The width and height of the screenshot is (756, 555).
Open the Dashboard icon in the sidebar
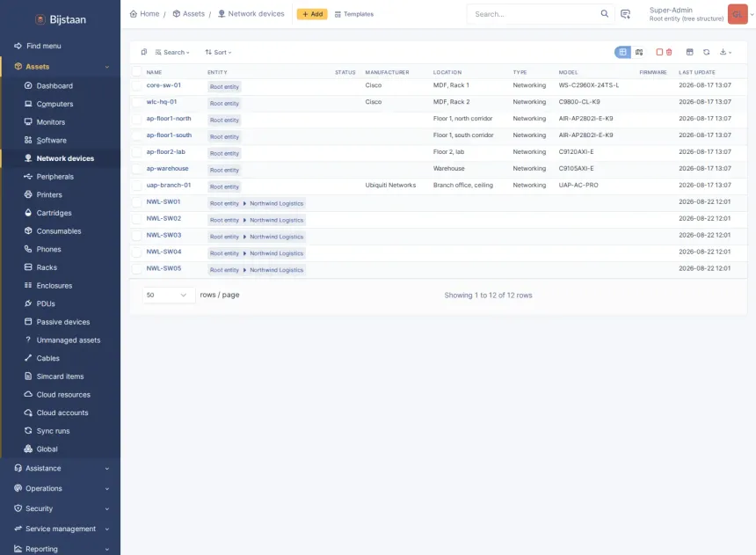[x=28, y=85]
